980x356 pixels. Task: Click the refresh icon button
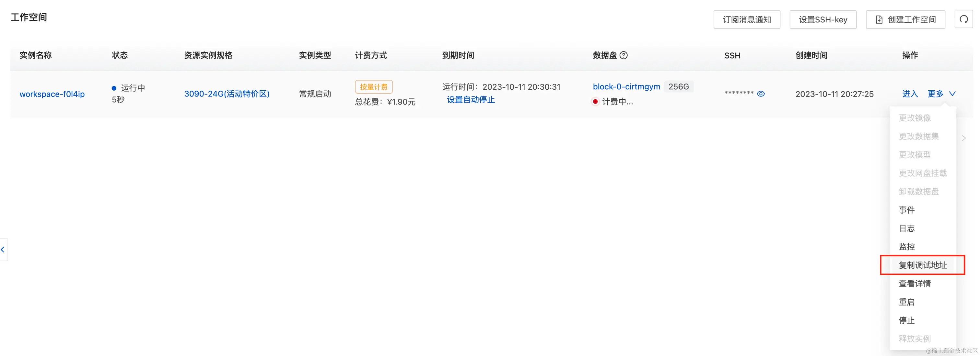coord(963,19)
